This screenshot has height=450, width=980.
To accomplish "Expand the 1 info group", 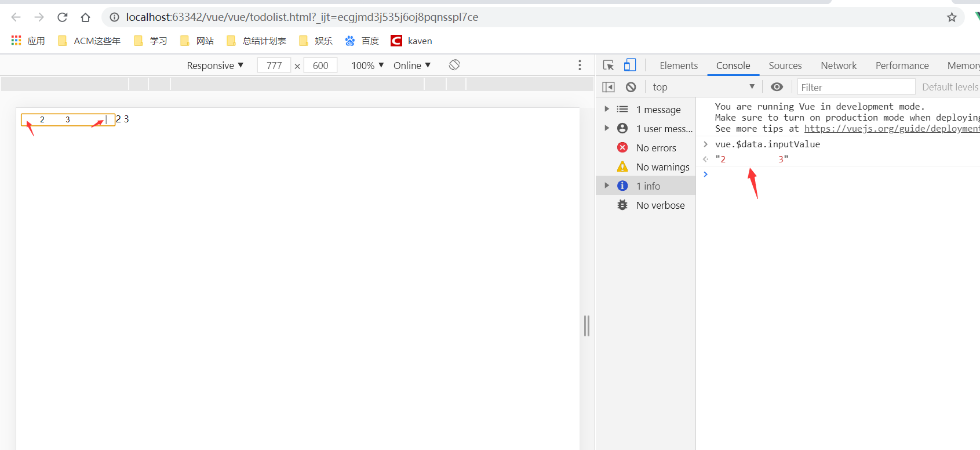I will point(607,186).
